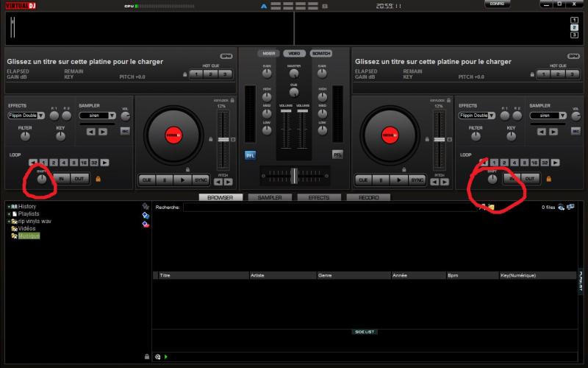Click the left deck filter knob

[25, 137]
